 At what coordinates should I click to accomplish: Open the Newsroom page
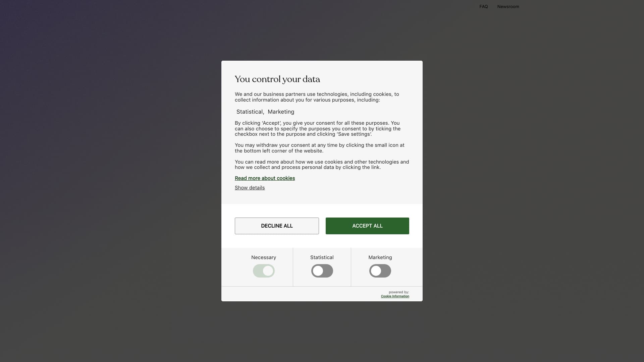coord(508,6)
